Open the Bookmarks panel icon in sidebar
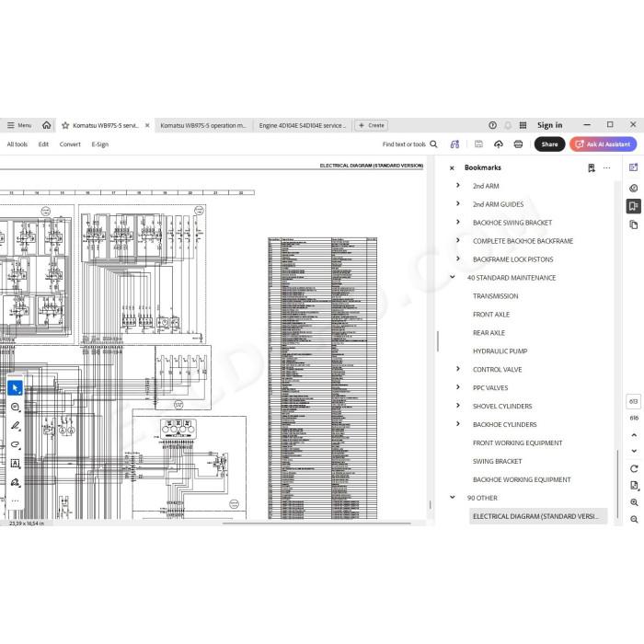The height and width of the screenshot is (644, 644). pyautogui.click(x=633, y=206)
